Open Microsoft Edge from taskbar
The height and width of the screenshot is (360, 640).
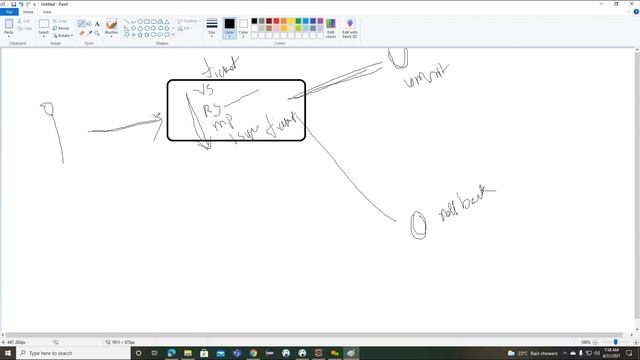click(171, 353)
